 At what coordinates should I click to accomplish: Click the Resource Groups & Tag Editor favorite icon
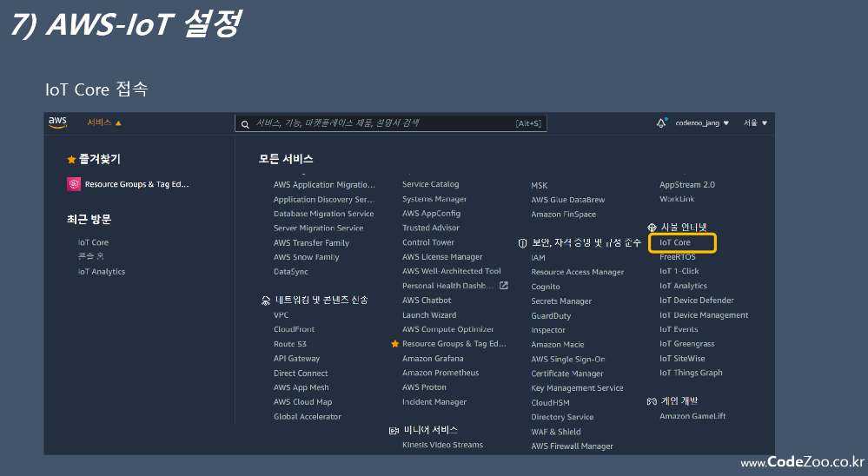(74, 184)
